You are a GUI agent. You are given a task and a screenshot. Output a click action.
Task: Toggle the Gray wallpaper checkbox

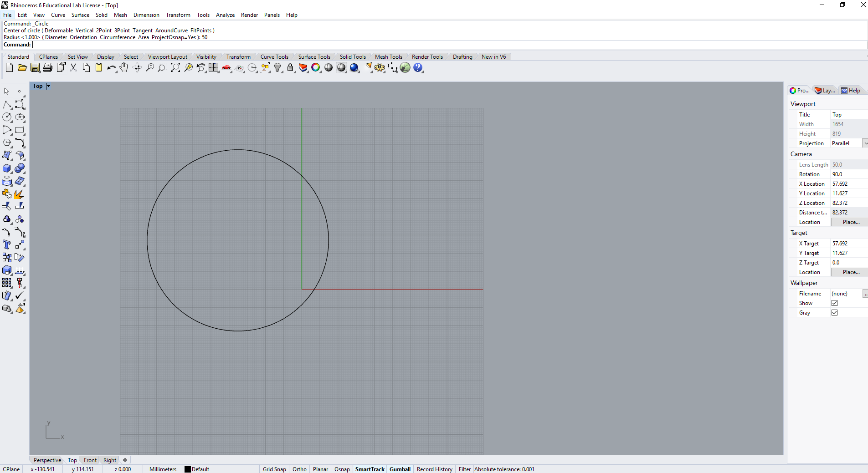pyautogui.click(x=834, y=313)
